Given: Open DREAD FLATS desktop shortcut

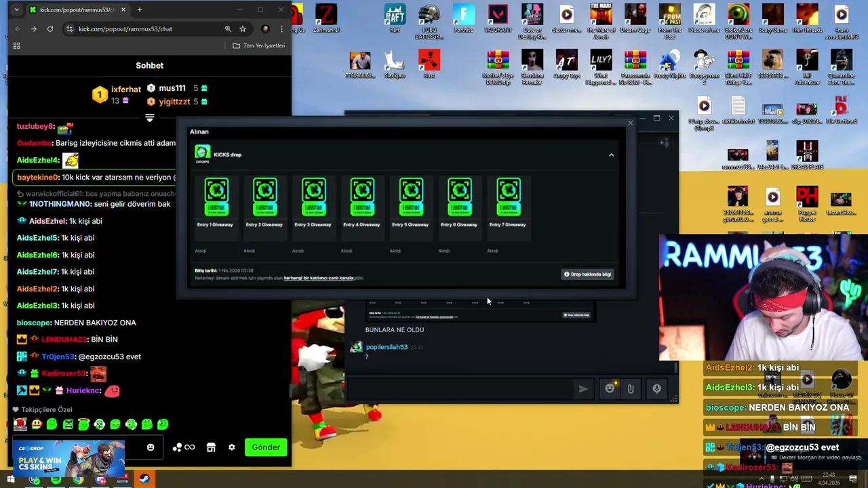Looking at the screenshot, I should tap(807, 155).
